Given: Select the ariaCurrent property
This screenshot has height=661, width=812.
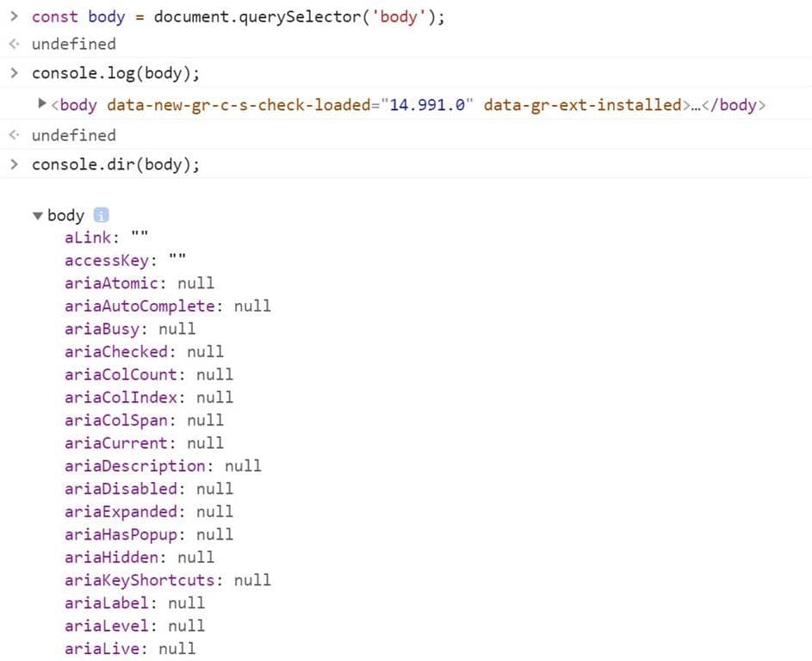Looking at the screenshot, I should (x=144, y=442).
